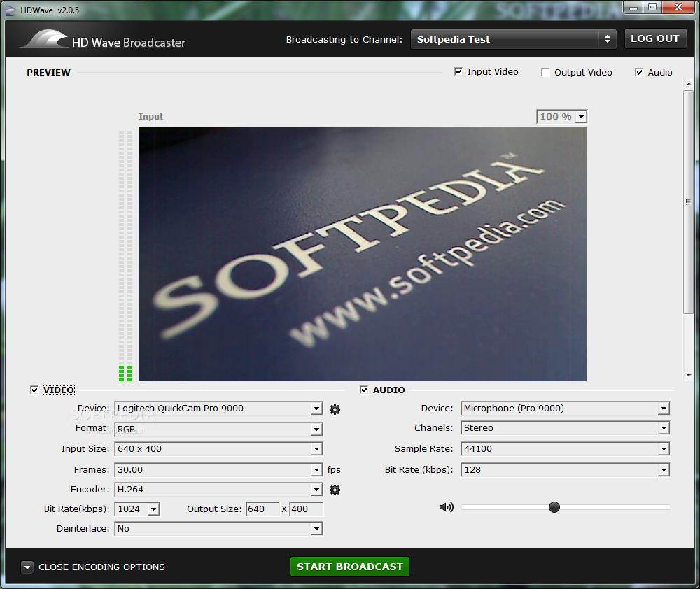The width and height of the screenshot is (700, 589).
Task: Collapse options via the arrow icon
Action: click(x=27, y=567)
